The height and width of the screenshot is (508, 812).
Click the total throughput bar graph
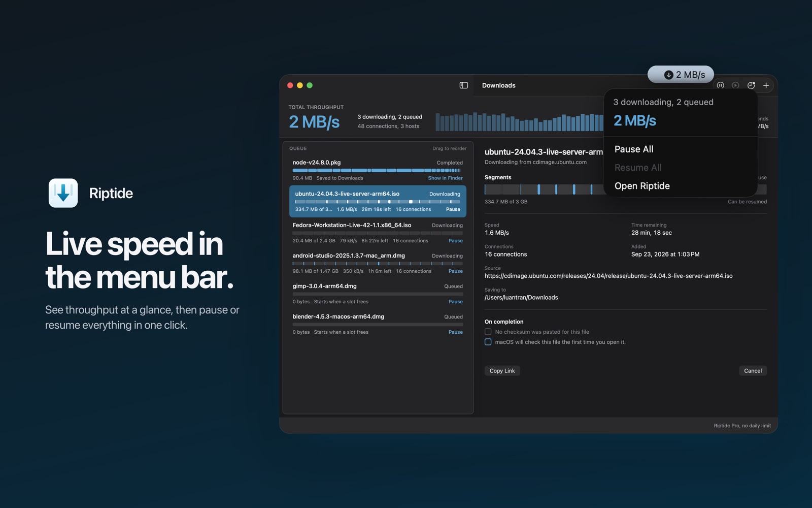[x=520, y=122]
